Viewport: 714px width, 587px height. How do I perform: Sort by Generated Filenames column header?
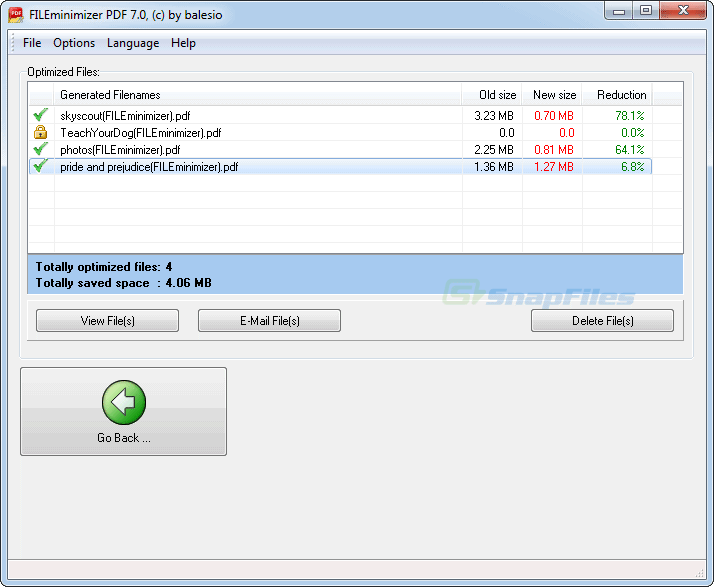click(x=258, y=95)
